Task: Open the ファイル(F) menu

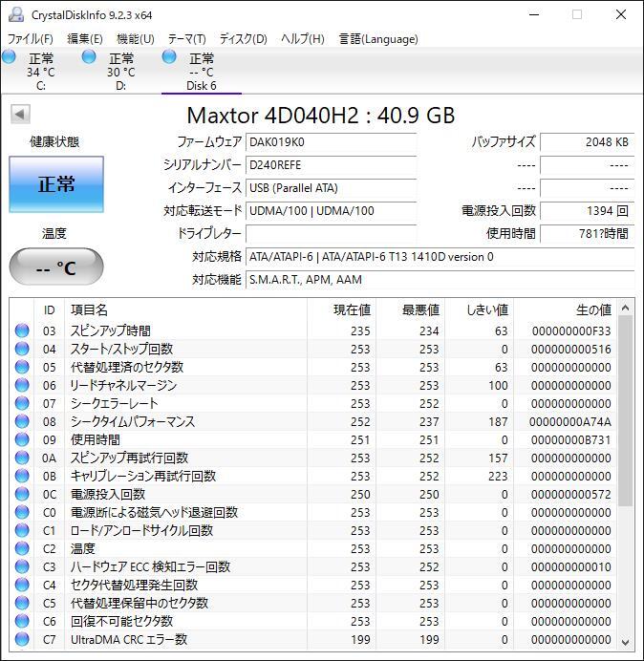Action: point(31,39)
